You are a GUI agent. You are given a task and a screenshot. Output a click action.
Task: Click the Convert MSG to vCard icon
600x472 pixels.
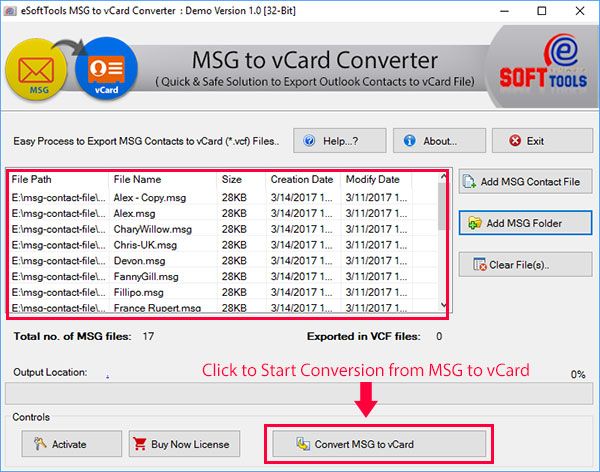(303, 444)
